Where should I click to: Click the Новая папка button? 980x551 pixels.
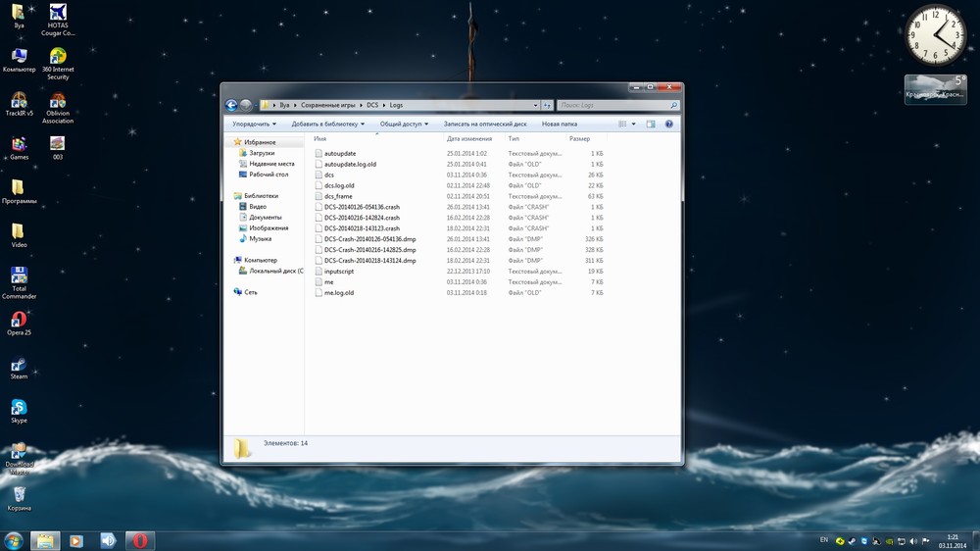(559, 125)
